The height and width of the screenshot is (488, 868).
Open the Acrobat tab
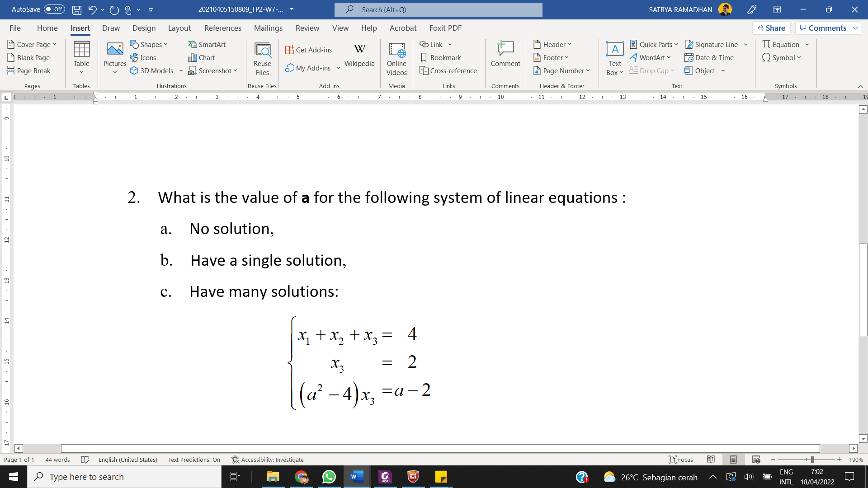click(x=403, y=28)
